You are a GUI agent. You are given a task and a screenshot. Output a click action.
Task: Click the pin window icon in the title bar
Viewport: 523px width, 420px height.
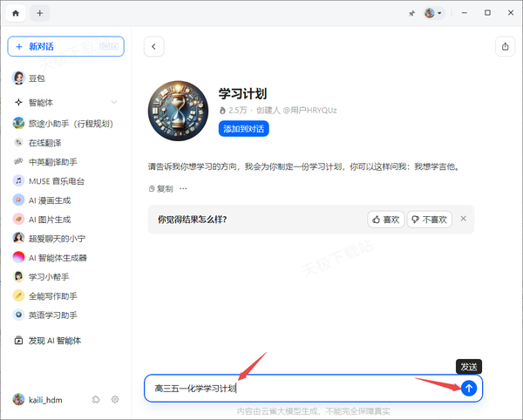point(411,13)
